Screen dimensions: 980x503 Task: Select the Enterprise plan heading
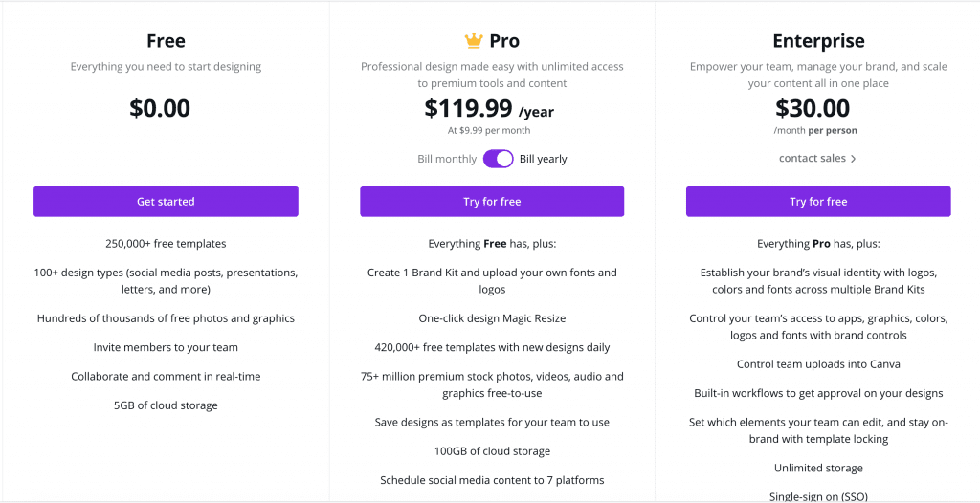point(819,40)
